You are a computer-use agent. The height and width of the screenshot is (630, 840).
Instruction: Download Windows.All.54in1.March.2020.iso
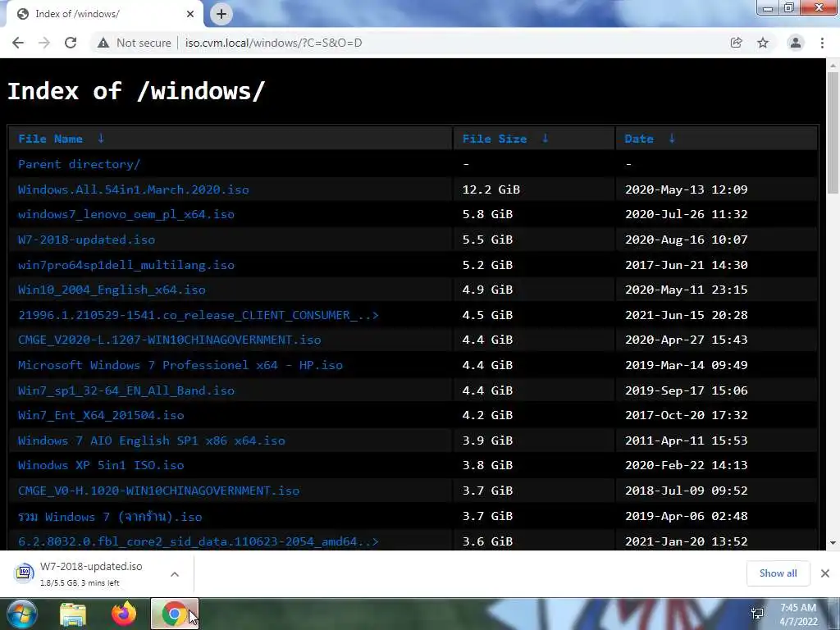134,189
